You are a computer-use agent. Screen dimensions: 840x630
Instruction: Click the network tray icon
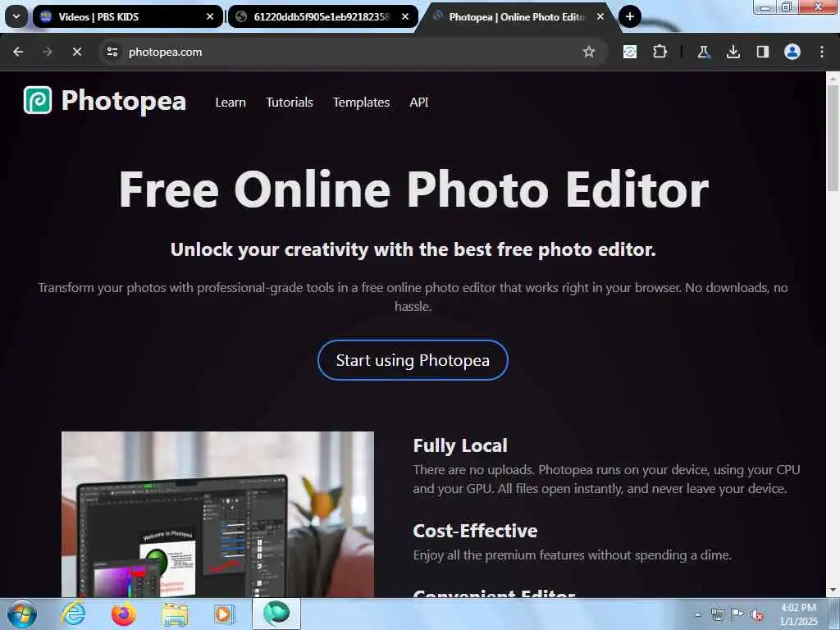(717, 615)
